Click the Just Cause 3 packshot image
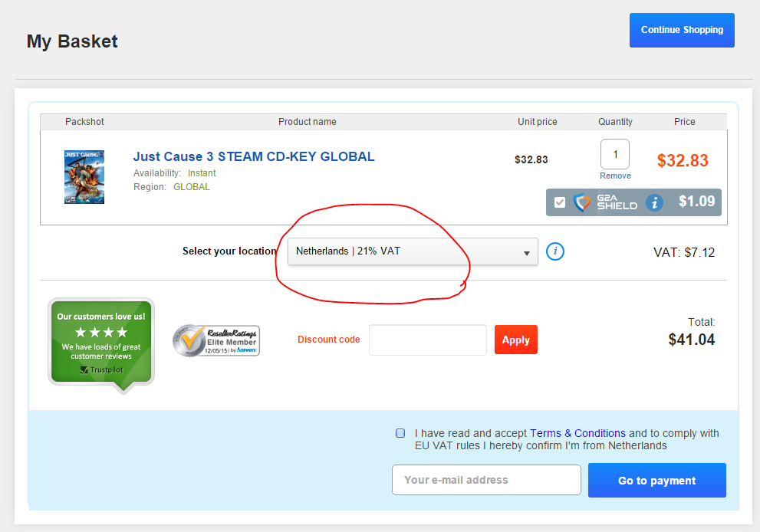This screenshot has width=760, height=532. [84, 177]
